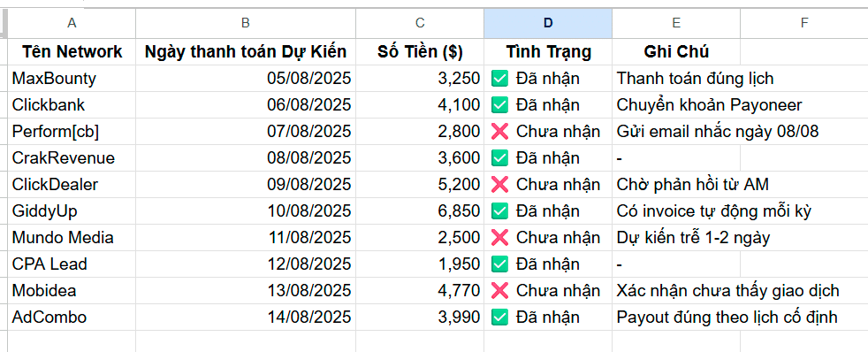Select the Perform[cb] cell

click(72, 132)
